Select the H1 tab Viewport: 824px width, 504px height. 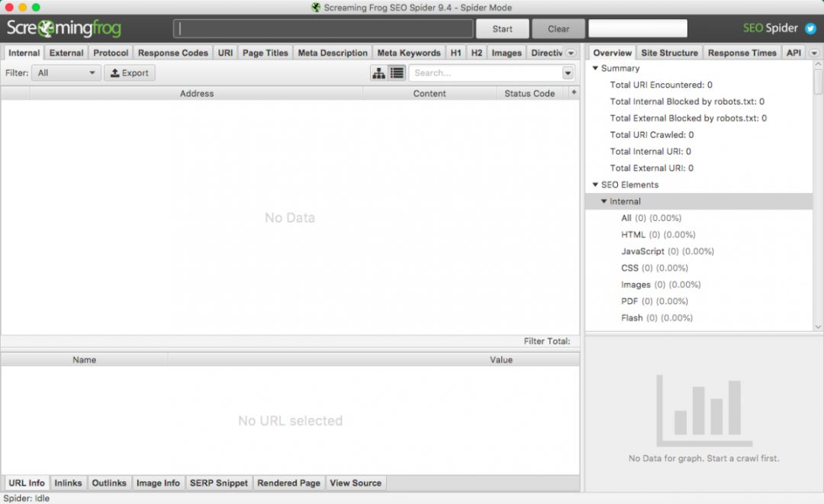coord(455,53)
